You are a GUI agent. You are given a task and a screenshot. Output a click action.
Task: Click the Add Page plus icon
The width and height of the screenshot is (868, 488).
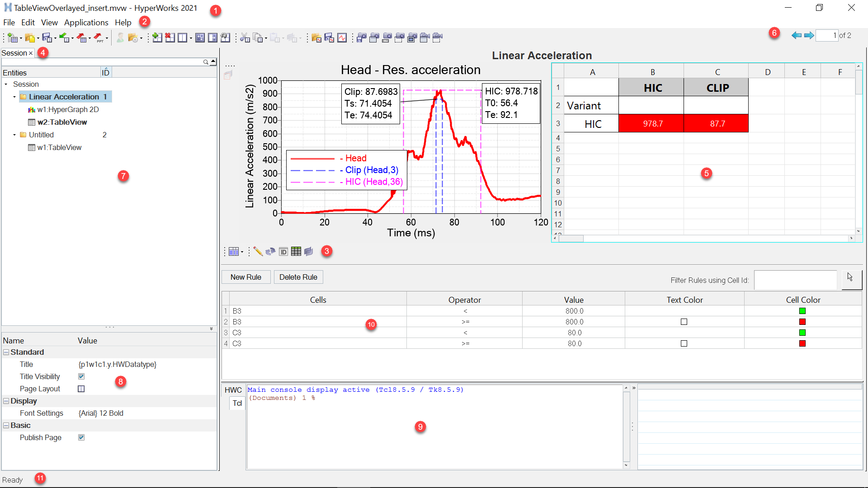pyautogui.click(x=157, y=38)
